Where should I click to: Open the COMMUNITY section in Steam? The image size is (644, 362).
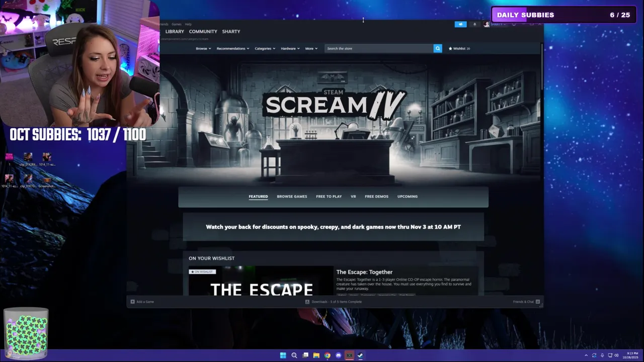tap(203, 31)
